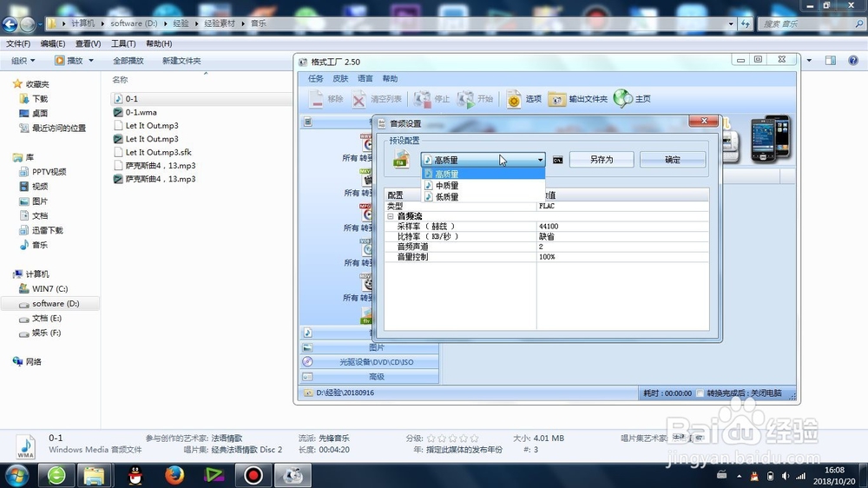The image size is (868, 488).
Task: Open 网络 in Explorer sidebar
Action: pyautogui.click(x=33, y=362)
